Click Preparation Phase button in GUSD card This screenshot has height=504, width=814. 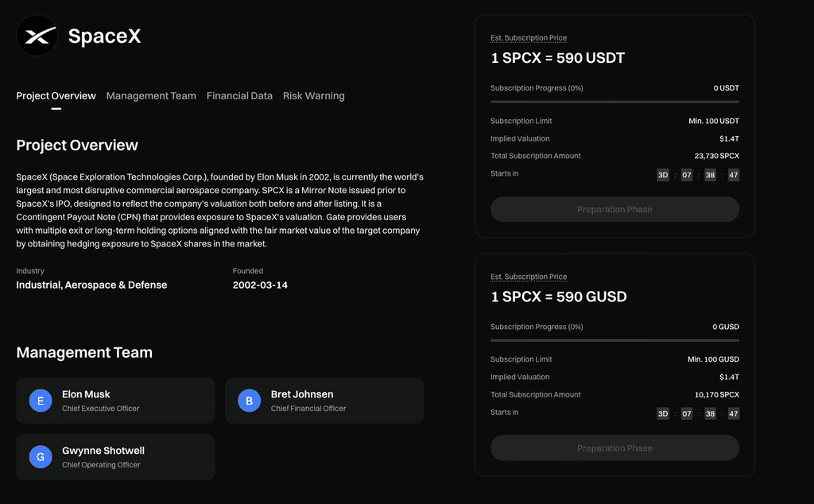pos(614,448)
